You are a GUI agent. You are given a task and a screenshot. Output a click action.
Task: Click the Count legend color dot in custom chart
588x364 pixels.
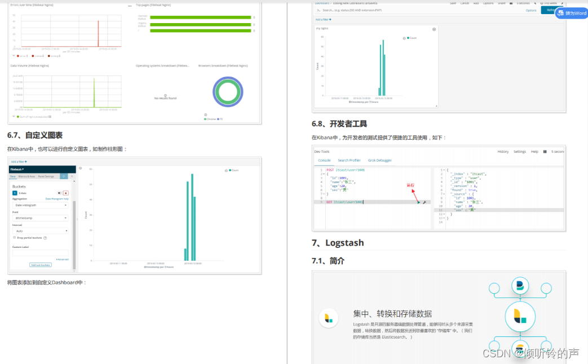tap(230, 170)
